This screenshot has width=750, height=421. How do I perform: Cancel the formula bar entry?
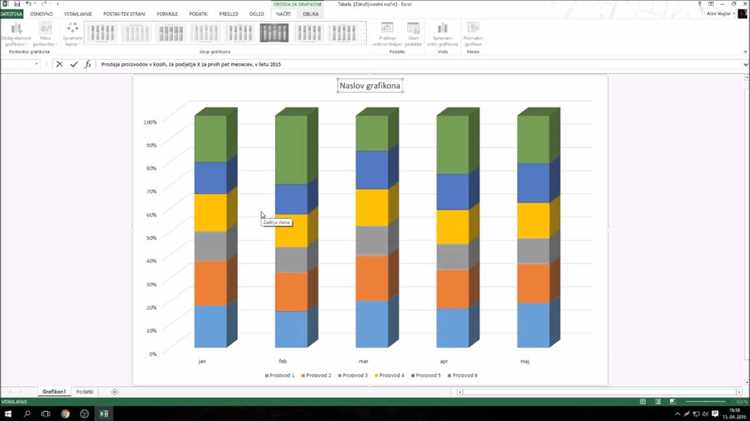pyautogui.click(x=59, y=64)
